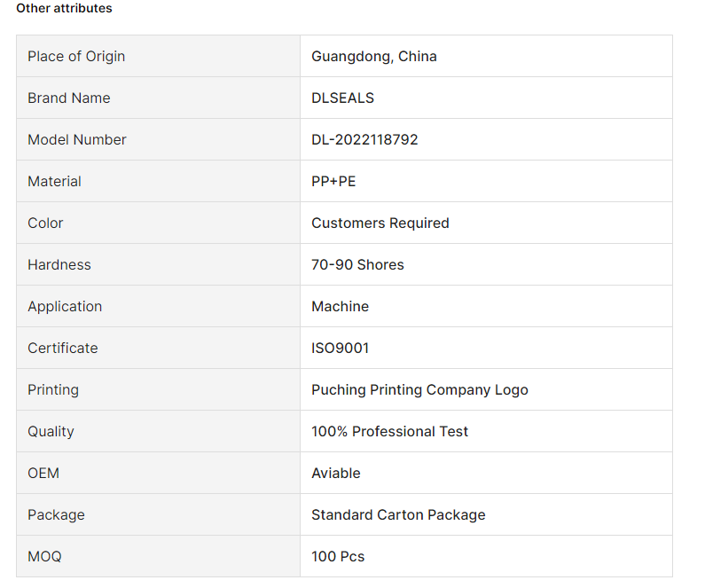The image size is (713, 588).
Task: Click the 'Hardness' label
Action: click(x=59, y=264)
